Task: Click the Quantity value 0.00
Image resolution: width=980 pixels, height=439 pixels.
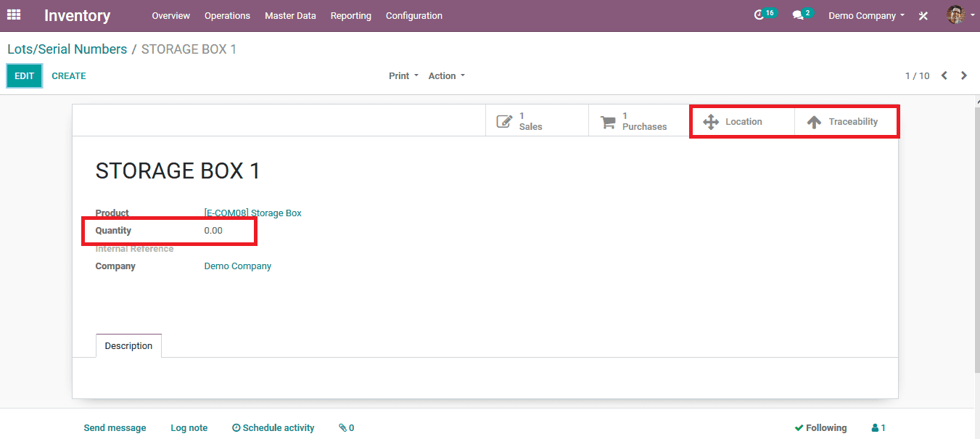Action: 213,230
